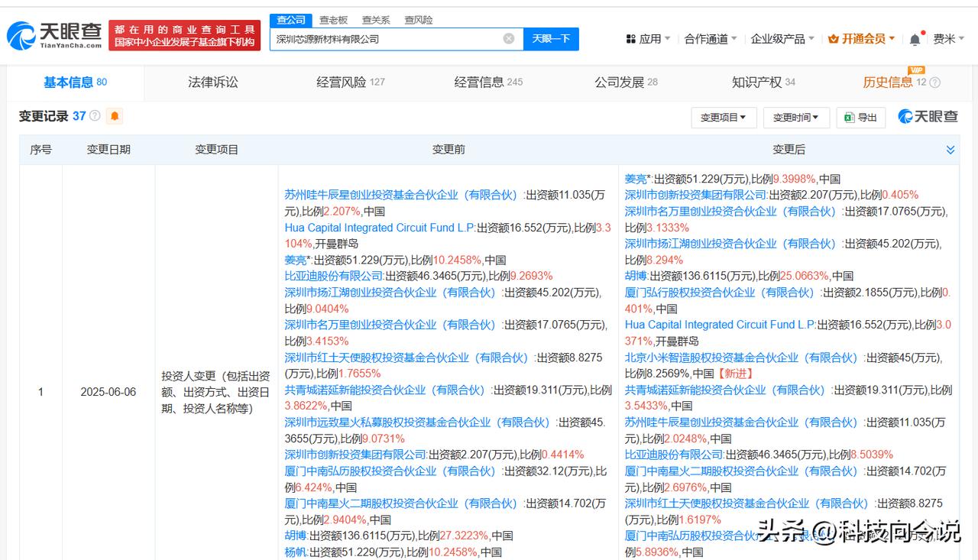Click the TianYanCha logo in header
The width and height of the screenshot is (978, 560).
[53, 35]
